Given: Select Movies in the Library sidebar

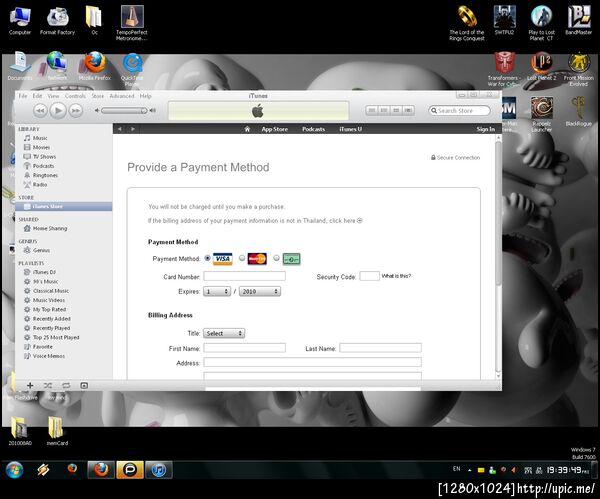Looking at the screenshot, I should [41, 147].
